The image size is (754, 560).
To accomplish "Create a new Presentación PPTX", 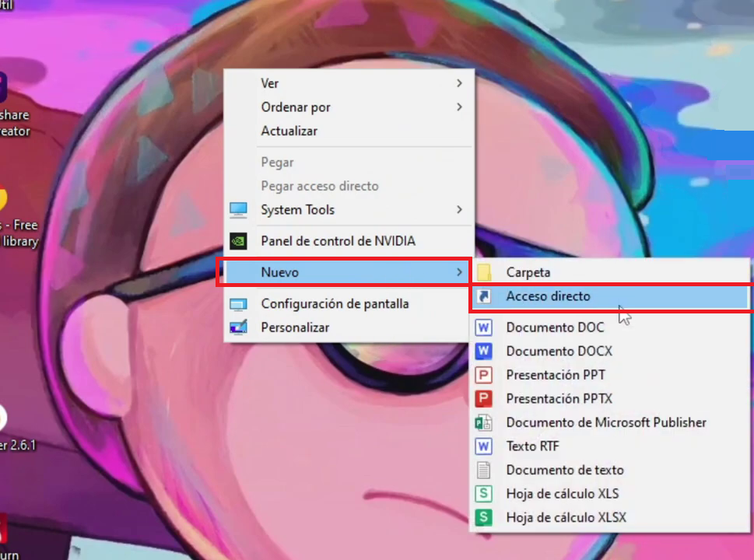I will click(x=609, y=398).
